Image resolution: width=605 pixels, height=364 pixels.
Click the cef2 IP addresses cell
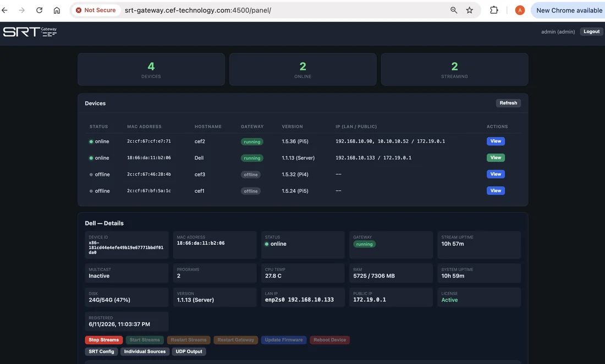click(390, 141)
